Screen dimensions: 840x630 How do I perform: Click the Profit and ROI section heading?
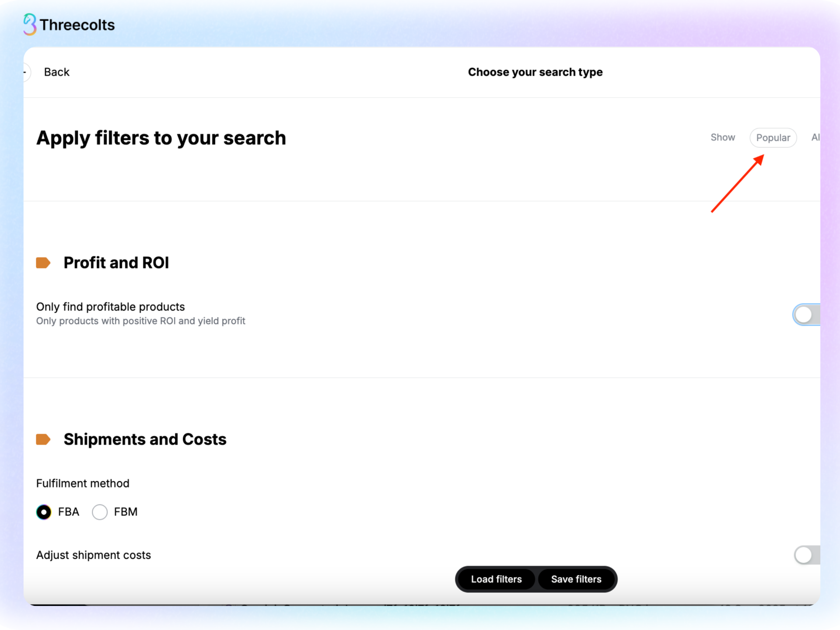(x=116, y=263)
